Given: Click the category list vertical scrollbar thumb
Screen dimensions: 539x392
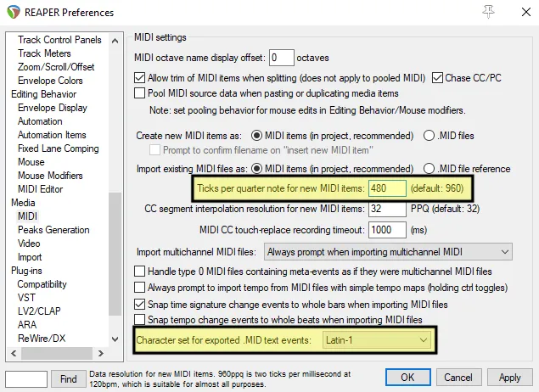Looking at the screenshot, I should click(x=115, y=254).
